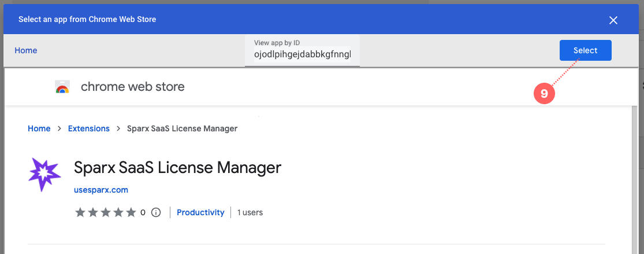Screen dimensions: 644x254
Task: Close the Chrome Web Store dialog
Action: click(x=613, y=20)
